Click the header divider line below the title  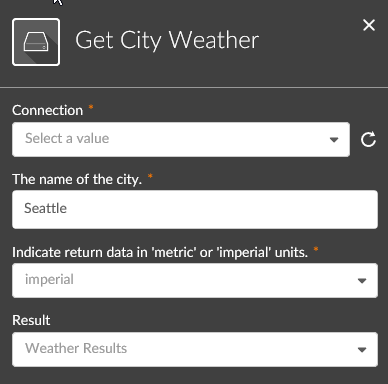pos(194,88)
